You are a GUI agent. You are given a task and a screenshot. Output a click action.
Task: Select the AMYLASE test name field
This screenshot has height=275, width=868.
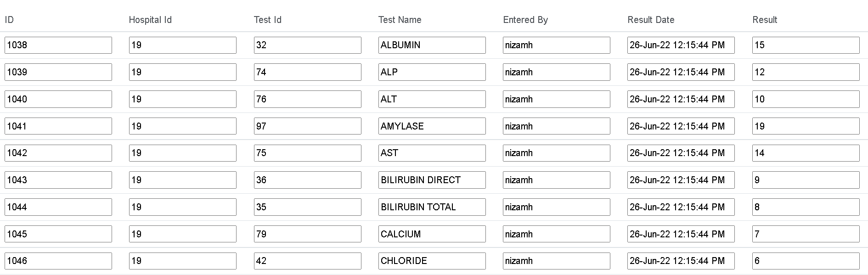coord(432,126)
